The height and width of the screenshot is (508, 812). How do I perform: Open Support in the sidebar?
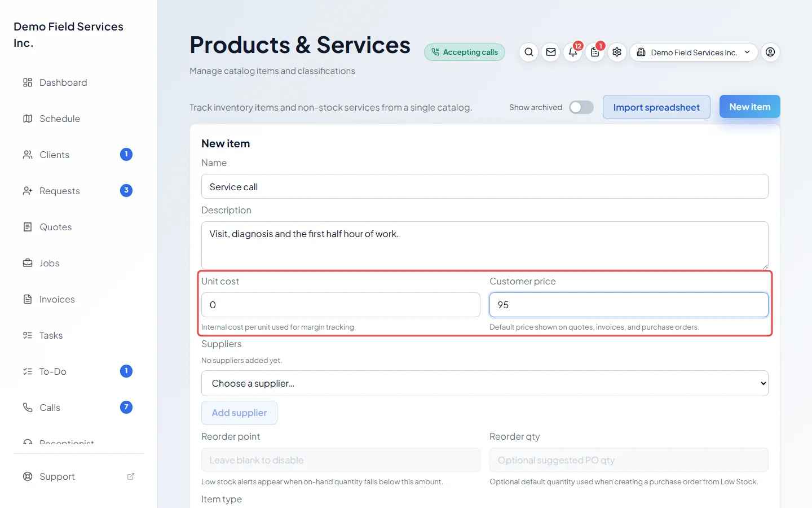tap(57, 476)
